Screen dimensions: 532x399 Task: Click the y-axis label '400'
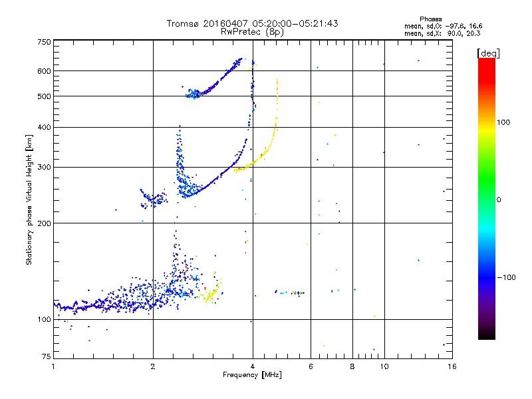44,128
